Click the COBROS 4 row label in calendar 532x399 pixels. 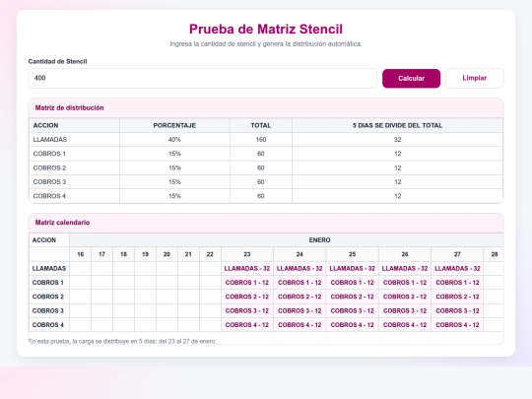(48, 325)
